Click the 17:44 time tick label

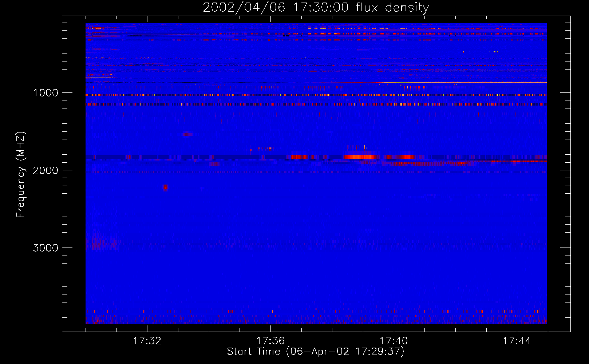click(517, 341)
